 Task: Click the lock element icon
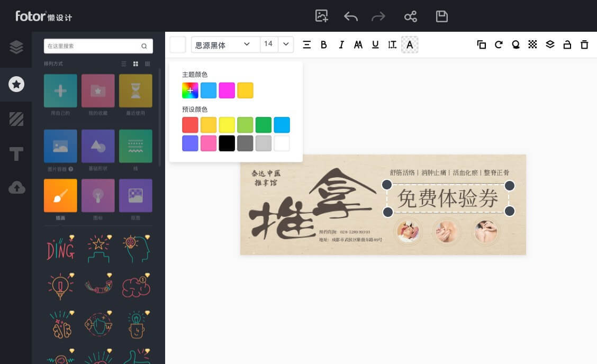tap(567, 44)
